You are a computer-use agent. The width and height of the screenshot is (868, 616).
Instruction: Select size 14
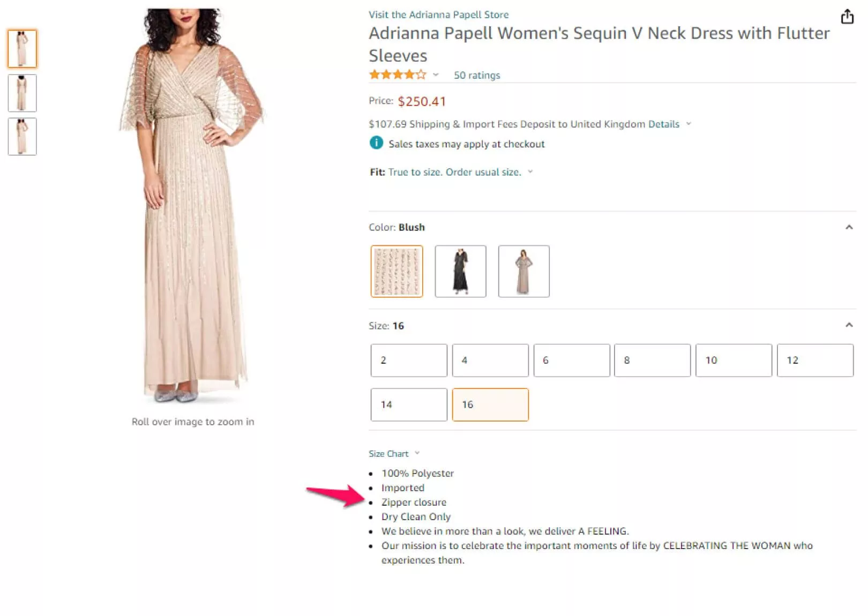pos(408,404)
